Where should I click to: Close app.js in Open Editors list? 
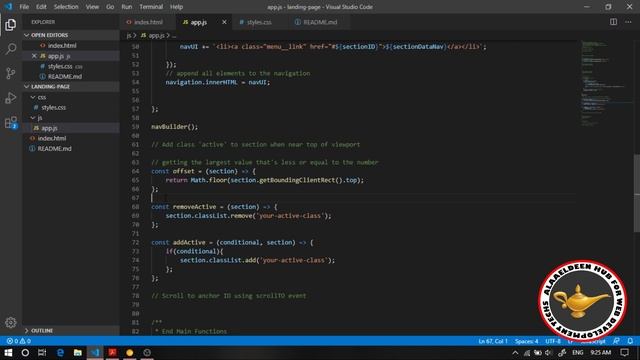coord(34,56)
